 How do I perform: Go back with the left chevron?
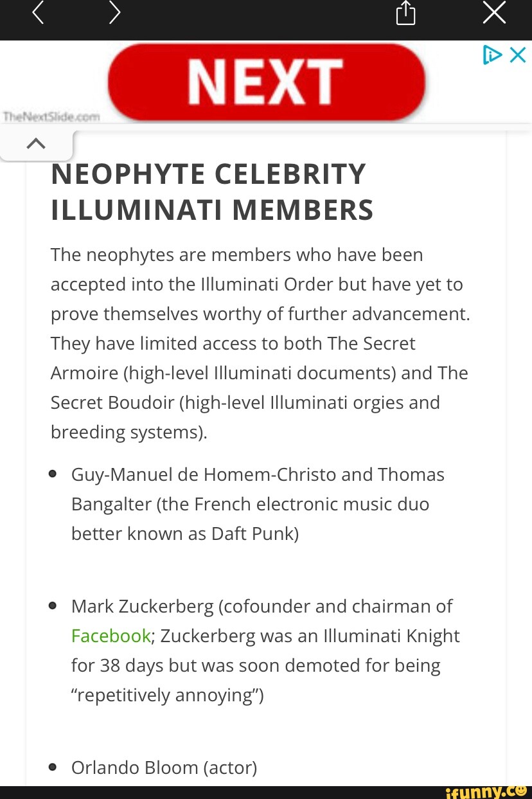point(38,13)
